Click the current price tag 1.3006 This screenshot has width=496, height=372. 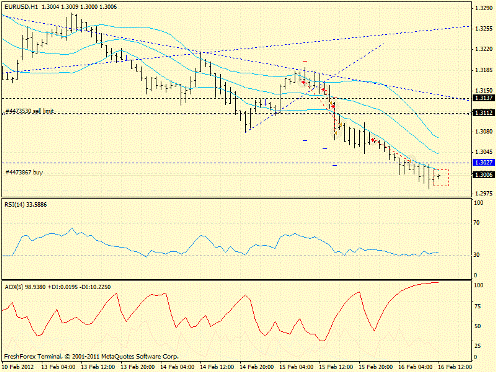tap(484, 175)
